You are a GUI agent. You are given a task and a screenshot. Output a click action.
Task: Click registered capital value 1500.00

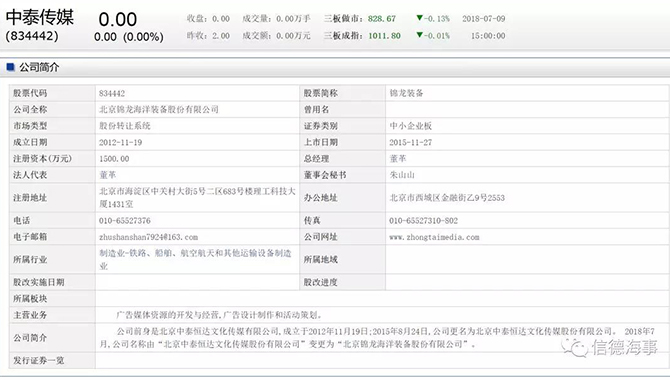pyautogui.click(x=114, y=159)
